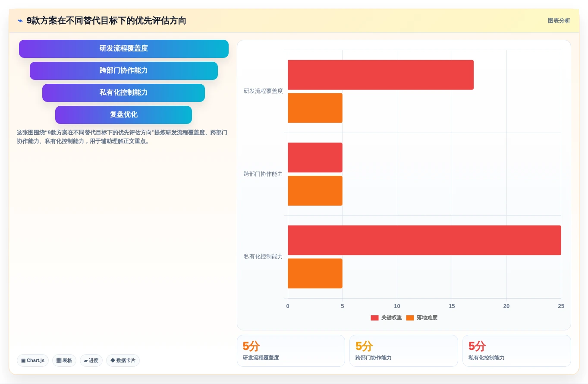Open the 5分 私有化控制能力 data card
This screenshot has width=588, height=384.
click(x=517, y=351)
